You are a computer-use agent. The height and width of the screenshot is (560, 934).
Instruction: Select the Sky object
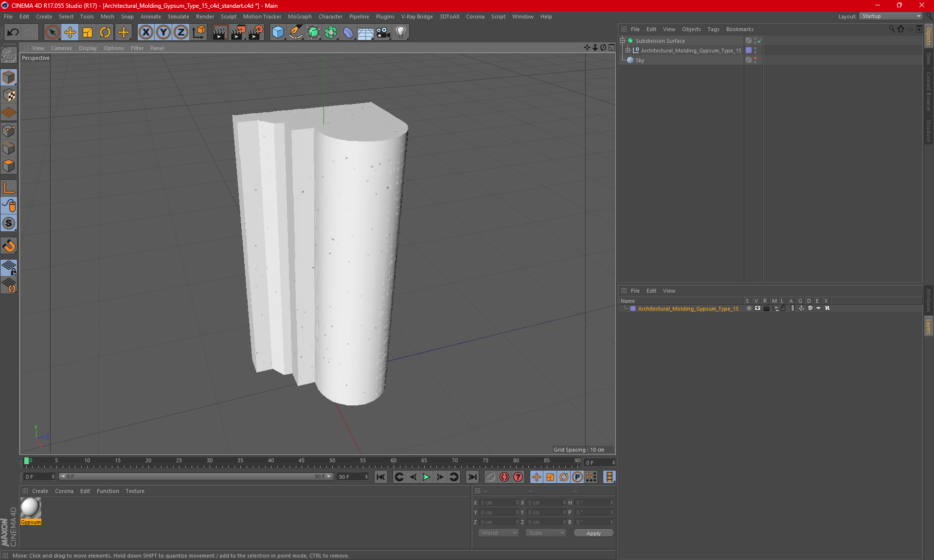(639, 60)
